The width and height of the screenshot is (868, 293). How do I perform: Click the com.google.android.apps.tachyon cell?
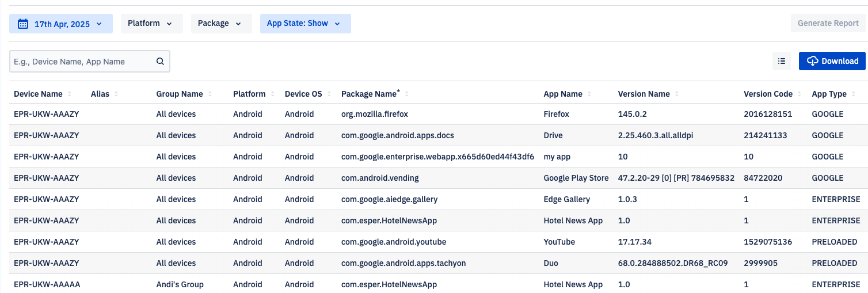(x=403, y=263)
